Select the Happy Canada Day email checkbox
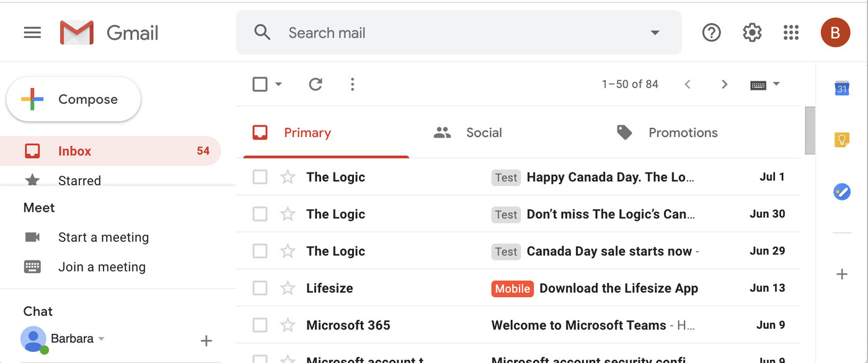Screen dimensions: 868x363 (260, 177)
